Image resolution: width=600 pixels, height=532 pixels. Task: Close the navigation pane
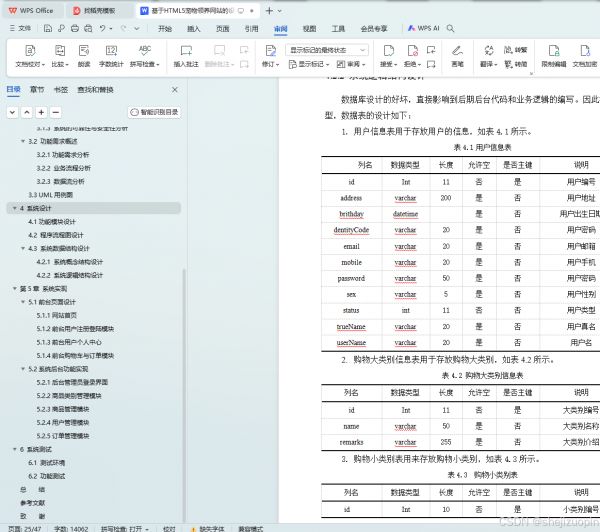click(x=175, y=90)
